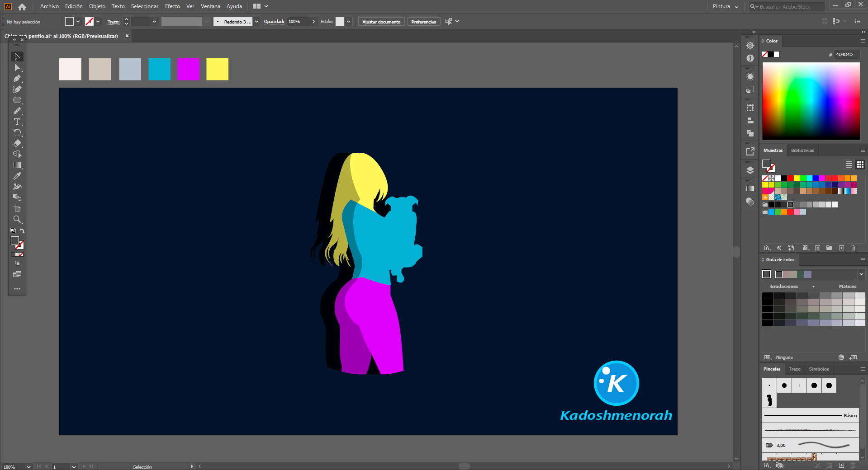Click Ajustar documento button

point(381,22)
